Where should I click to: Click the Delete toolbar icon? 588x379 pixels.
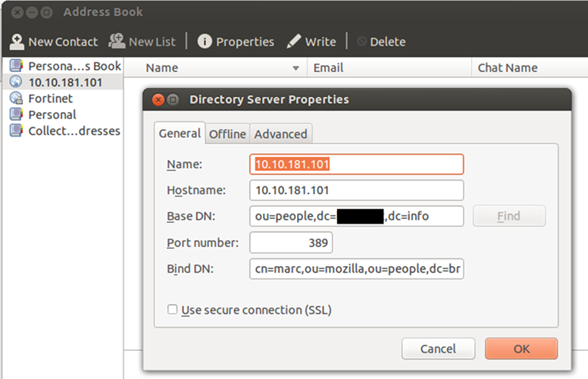coord(362,42)
